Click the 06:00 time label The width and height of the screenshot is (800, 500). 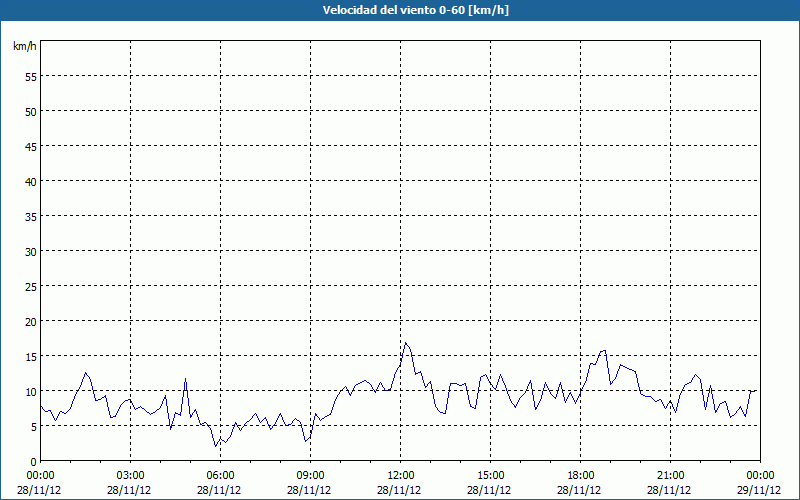click(220, 476)
